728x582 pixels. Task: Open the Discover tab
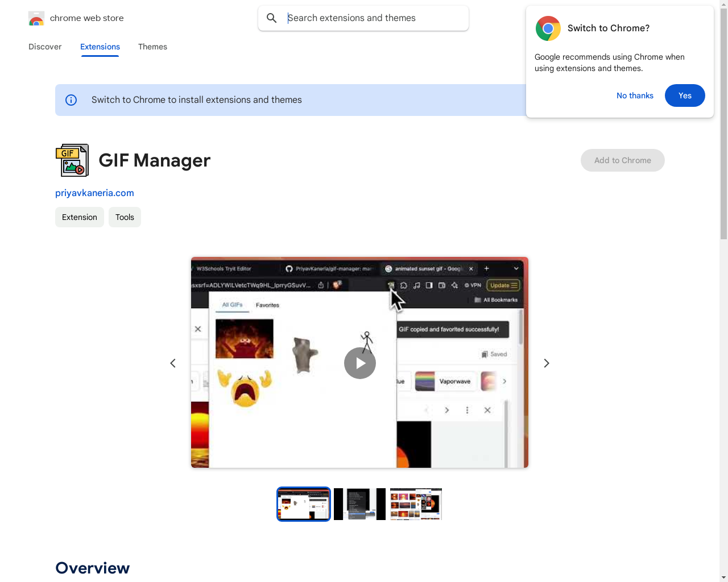45,47
